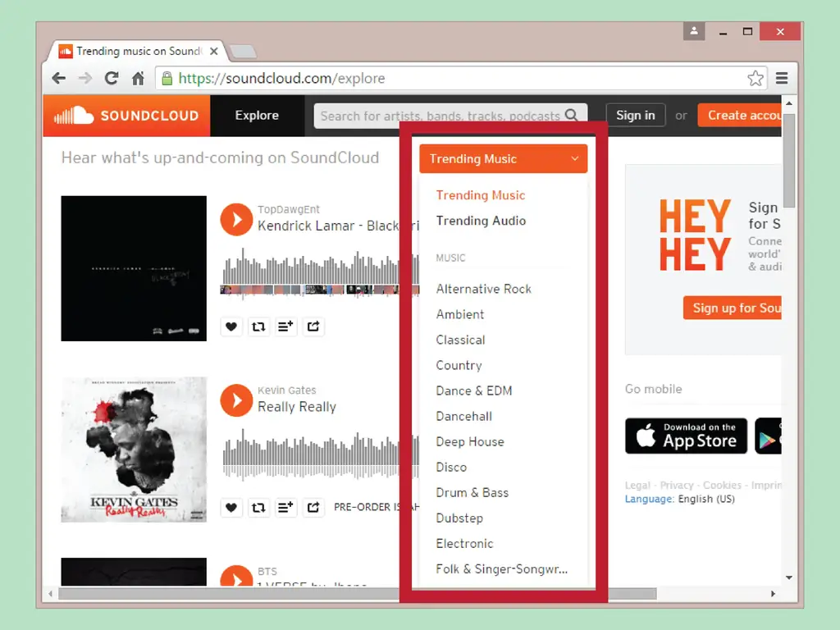Go to the browser Home page
This screenshot has width=840, height=630.
[138, 78]
